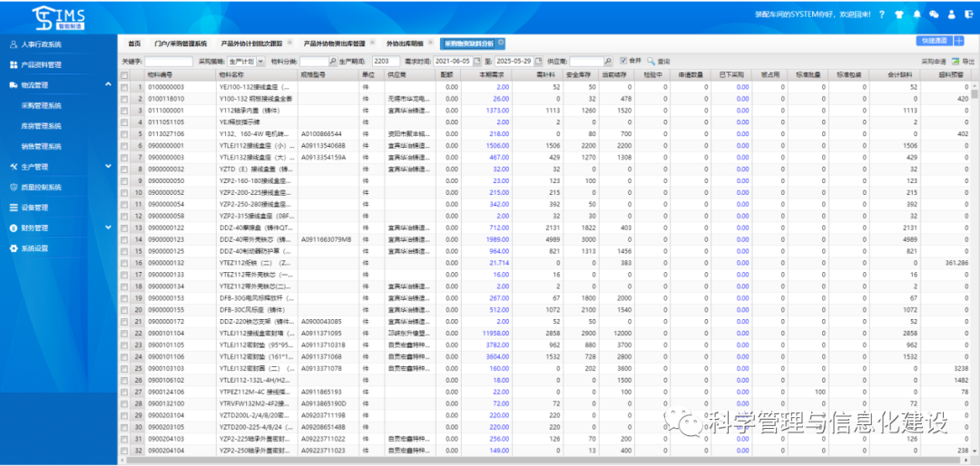Click the 3782.00 demand value in row 23
Viewport: 980px width, 466px height.
(x=497, y=345)
